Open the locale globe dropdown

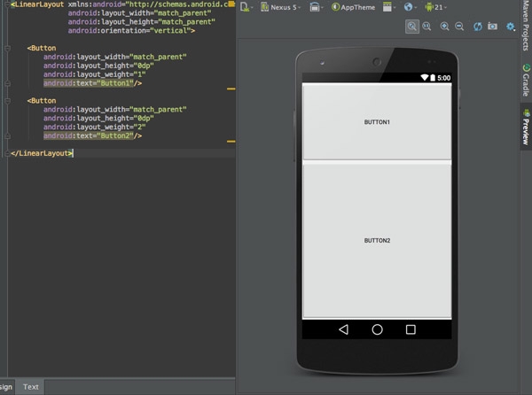point(410,7)
